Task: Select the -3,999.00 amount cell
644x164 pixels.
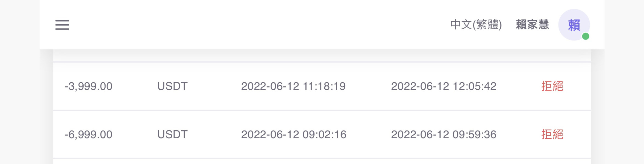Action: [x=88, y=86]
